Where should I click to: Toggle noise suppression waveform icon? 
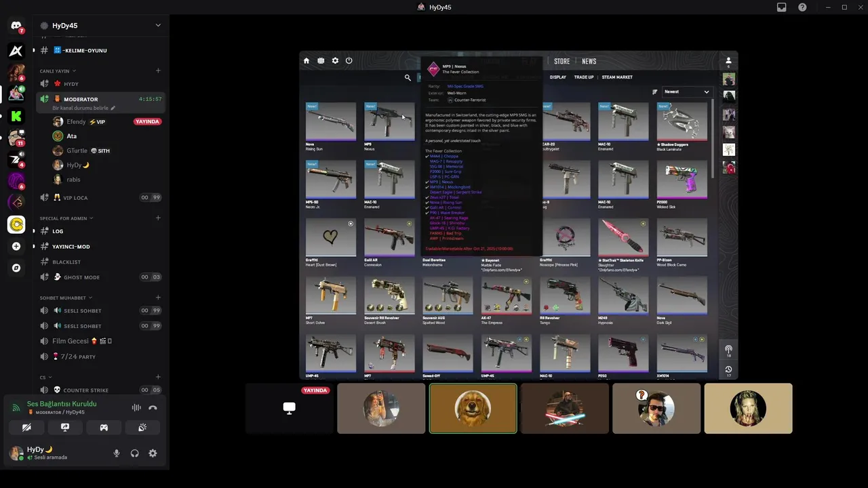pyautogui.click(x=136, y=407)
